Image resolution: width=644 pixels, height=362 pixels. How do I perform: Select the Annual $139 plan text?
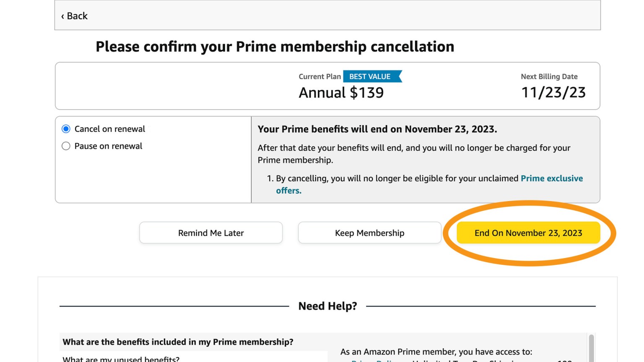341,92
